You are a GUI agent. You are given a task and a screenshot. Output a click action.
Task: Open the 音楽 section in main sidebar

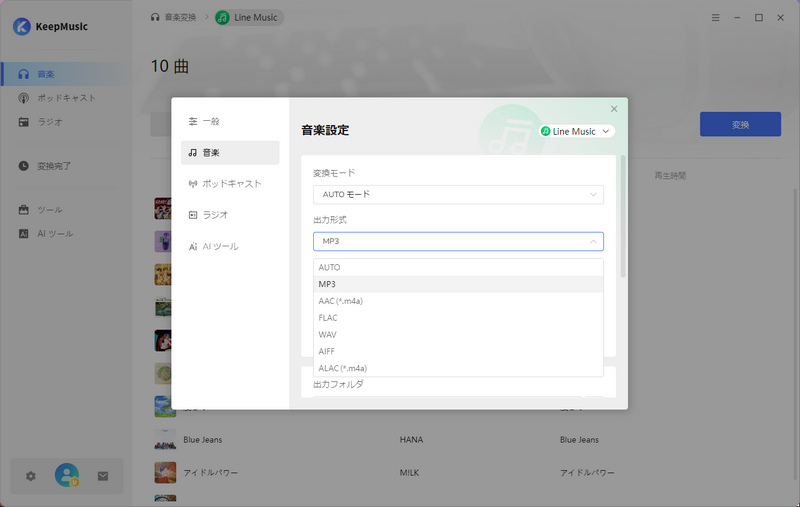coord(66,74)
